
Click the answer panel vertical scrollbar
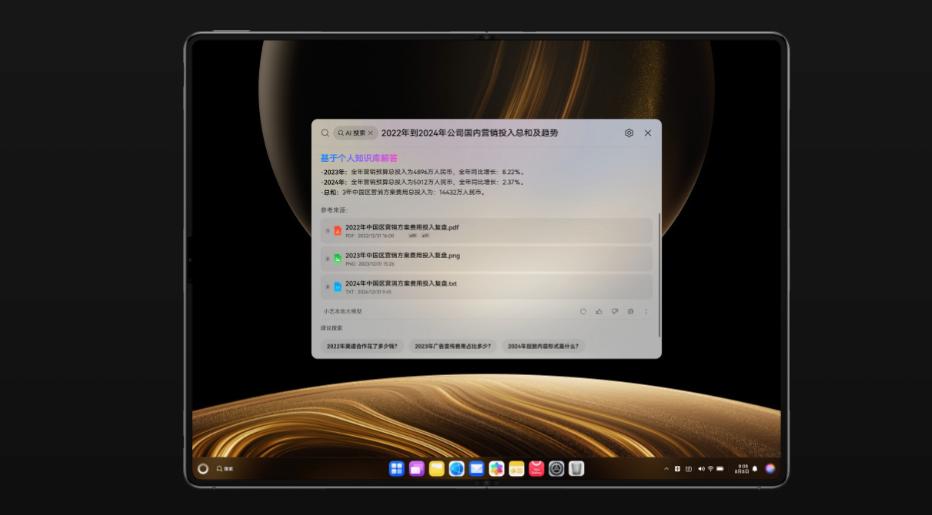[659, 275]
